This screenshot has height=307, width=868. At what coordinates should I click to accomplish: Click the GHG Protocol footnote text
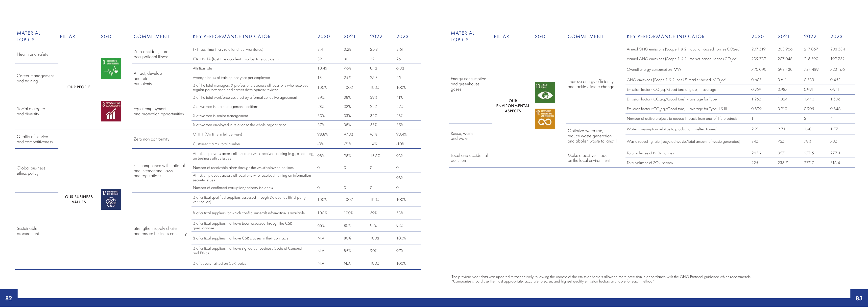[x=601, y=279]
